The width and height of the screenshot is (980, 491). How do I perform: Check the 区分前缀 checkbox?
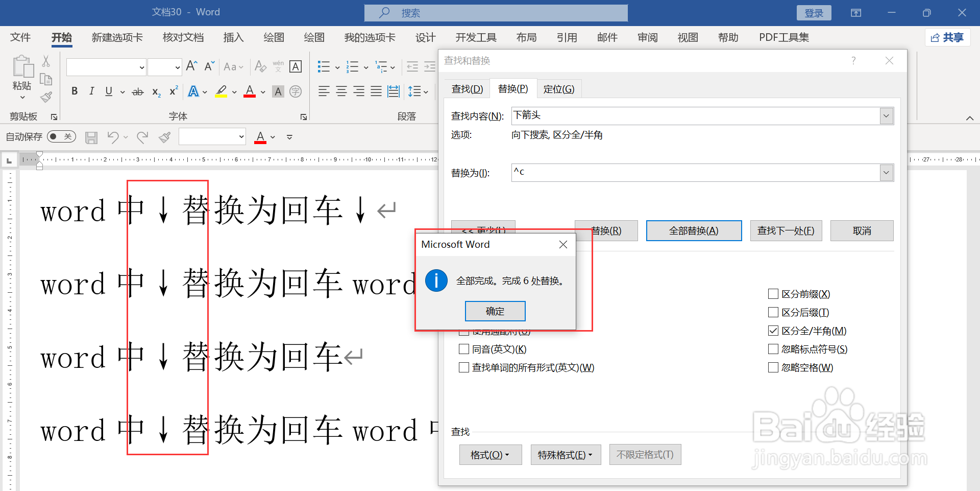[x=773, y=294]
